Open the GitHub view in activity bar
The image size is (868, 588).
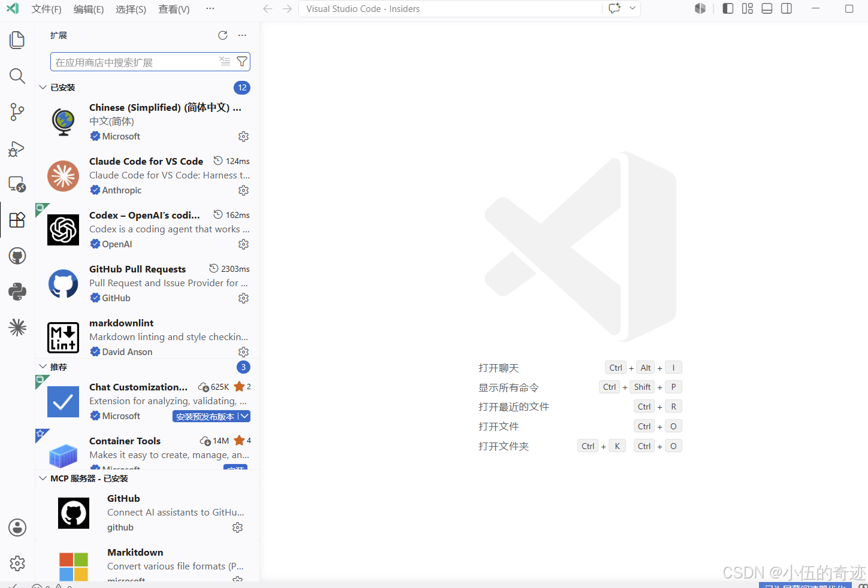point(17,256)
